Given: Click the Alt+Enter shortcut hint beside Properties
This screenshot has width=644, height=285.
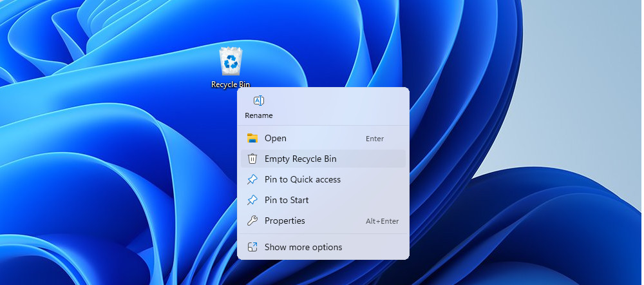Looking at the screenshot, I should (383, 221).
